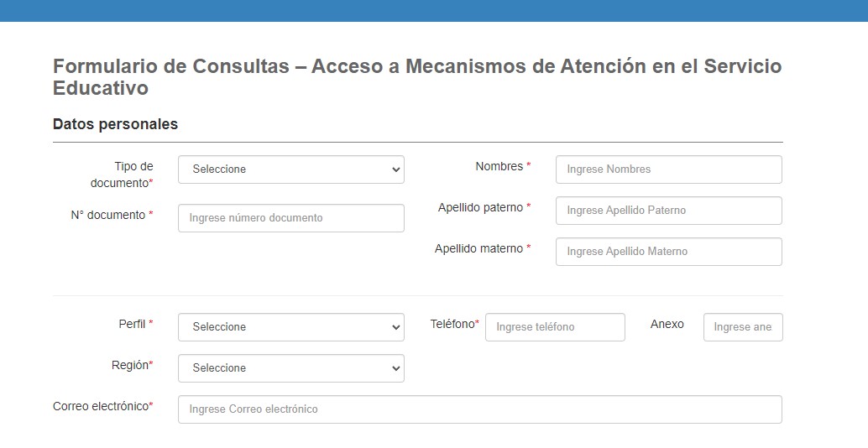Viewport: 868px width, 448px height.
Task: Focus the Anexo input box
Action: pos(742,327)
